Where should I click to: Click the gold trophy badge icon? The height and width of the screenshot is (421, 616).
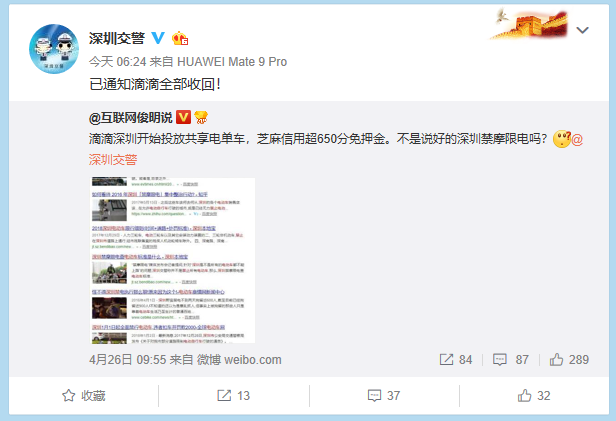[x=201, y=117]
